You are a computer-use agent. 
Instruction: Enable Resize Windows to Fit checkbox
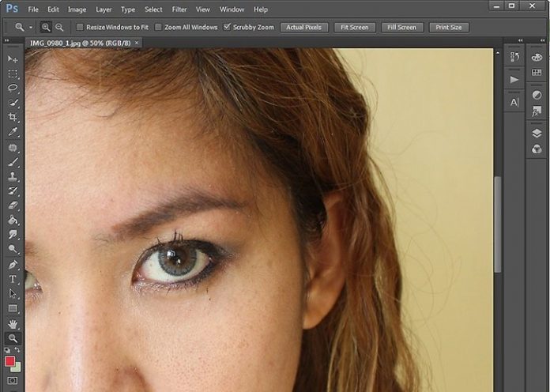tap(80, 27)
